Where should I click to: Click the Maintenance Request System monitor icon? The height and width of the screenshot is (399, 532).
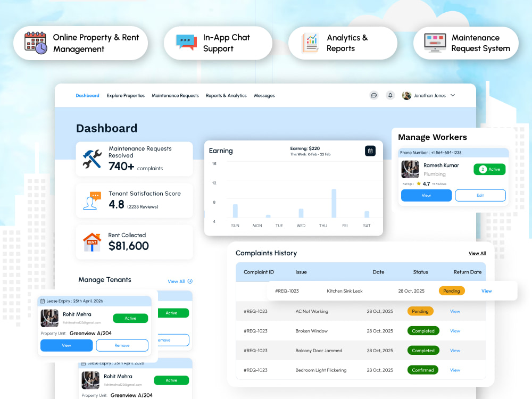[x=435, y=43]
